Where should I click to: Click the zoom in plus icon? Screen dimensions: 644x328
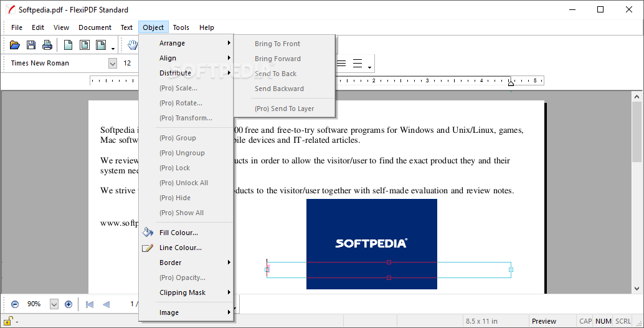pyautogui.click(x=69, y=304)
